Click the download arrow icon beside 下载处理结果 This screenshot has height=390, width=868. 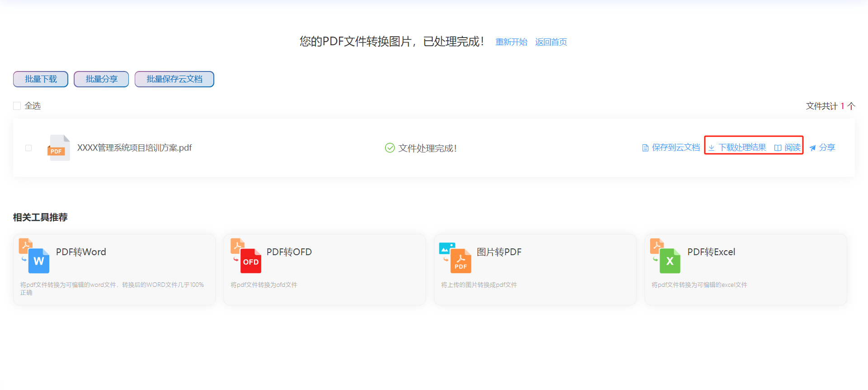(x=711, y=148)
